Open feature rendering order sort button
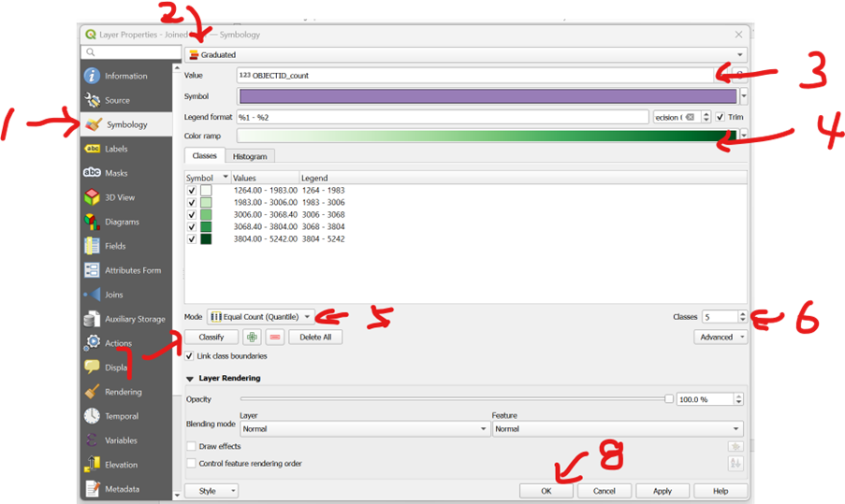 736,463
